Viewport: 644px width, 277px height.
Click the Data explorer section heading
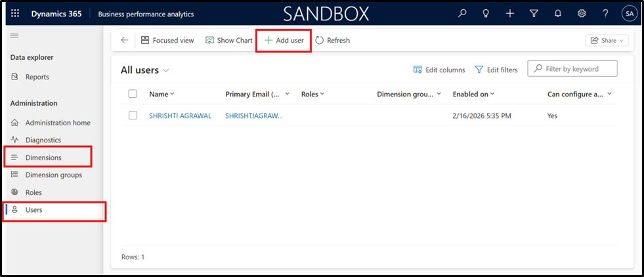(32, 58)
